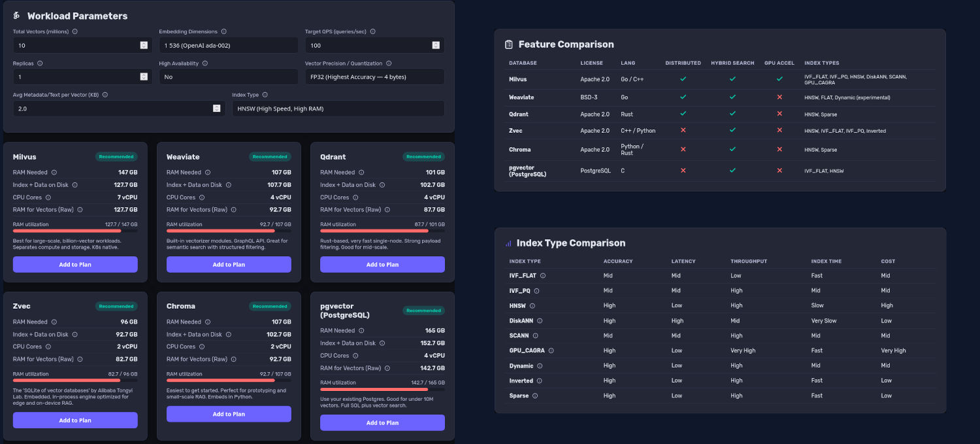Click the Workload Parameters sliders icon
980x444 pixels.
[x=17, y=16]
